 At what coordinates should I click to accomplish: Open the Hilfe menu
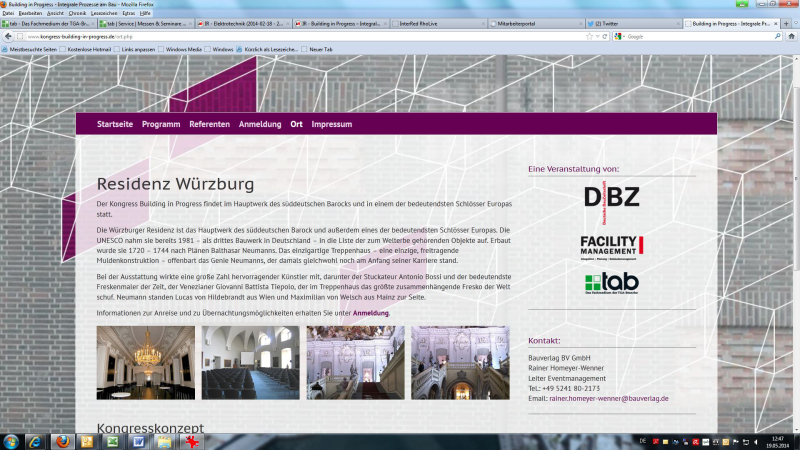pyautogui.click(x=145, y=13)
